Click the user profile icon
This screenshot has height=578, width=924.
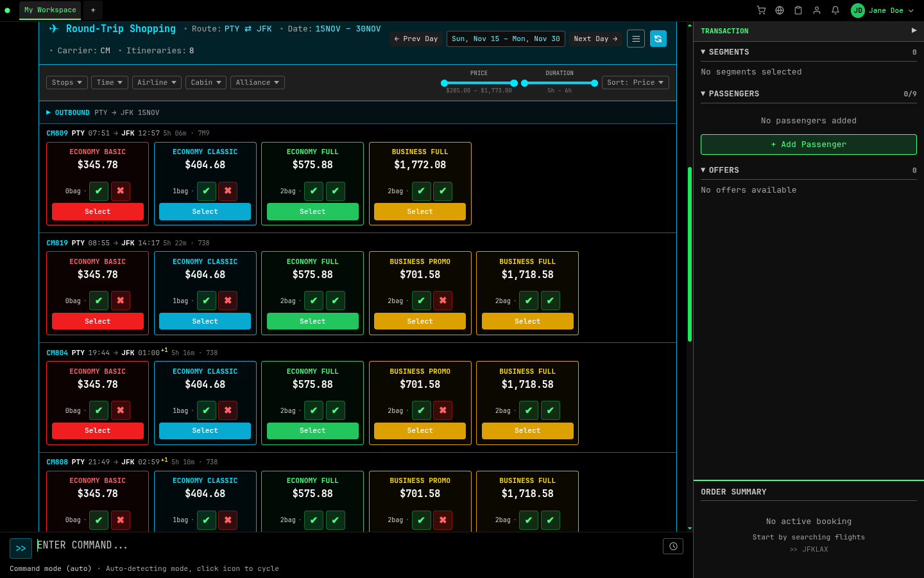[817, 10]
